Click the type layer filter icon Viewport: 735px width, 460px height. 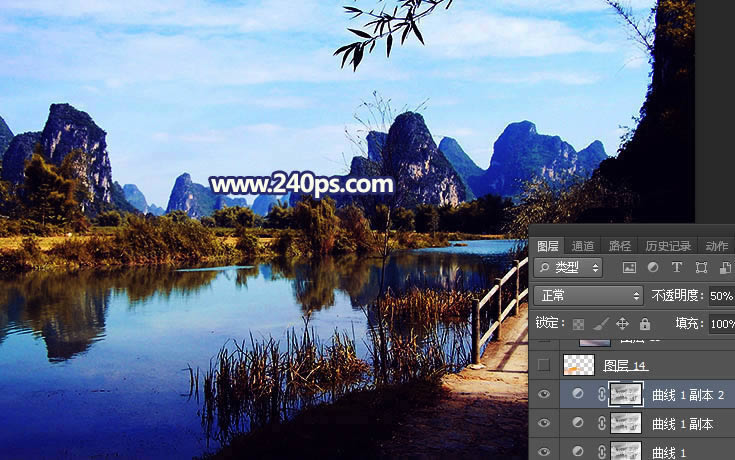(677, 268)
